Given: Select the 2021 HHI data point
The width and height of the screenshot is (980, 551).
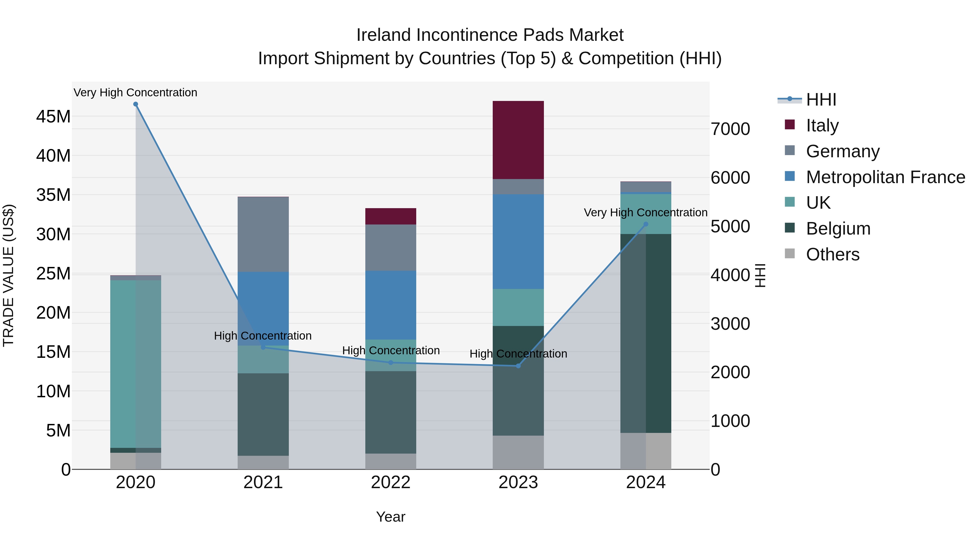Looking at the screenshot, I should tap(263, 347).
